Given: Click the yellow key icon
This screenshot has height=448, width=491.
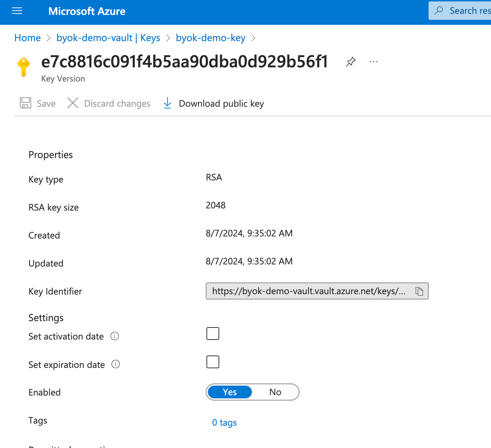Looking at the screenshot, I should [x=23, y=67].
